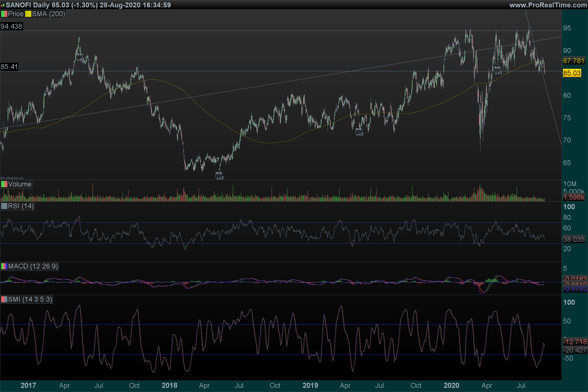This screenshot has height=392, width=588.
Task: Open the SMI (14 3 5 3) indicator label
Action: (x=30, y=299)
